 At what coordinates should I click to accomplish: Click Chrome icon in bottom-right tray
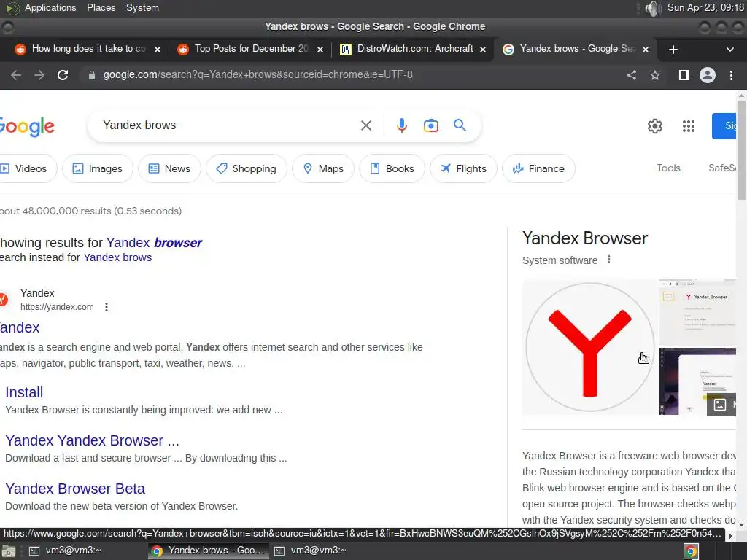coord(691,551)
